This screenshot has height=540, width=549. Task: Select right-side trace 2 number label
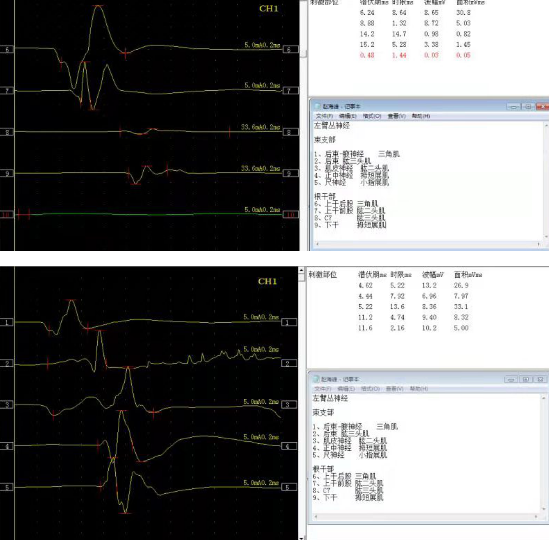coord(289,363)
